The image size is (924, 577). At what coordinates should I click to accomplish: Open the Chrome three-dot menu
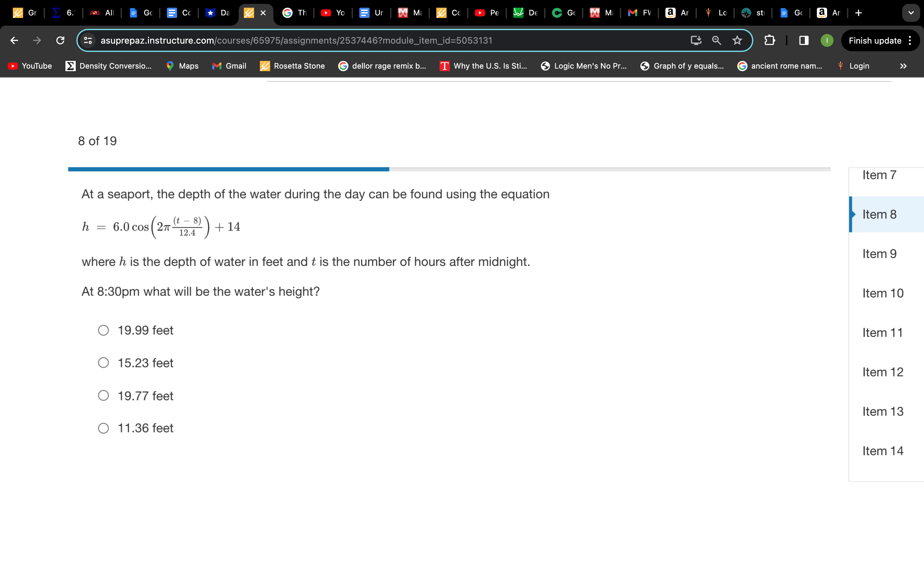click(910, 40)
